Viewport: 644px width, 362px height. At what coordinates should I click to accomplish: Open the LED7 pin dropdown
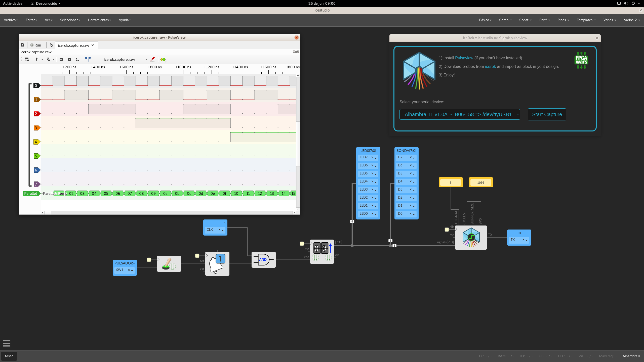(376, 158)
